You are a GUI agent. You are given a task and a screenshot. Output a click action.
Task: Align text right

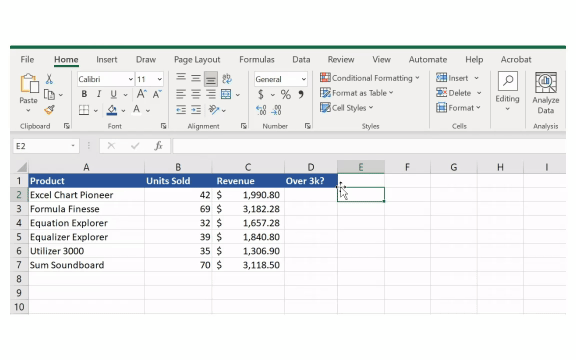[210, 94]
